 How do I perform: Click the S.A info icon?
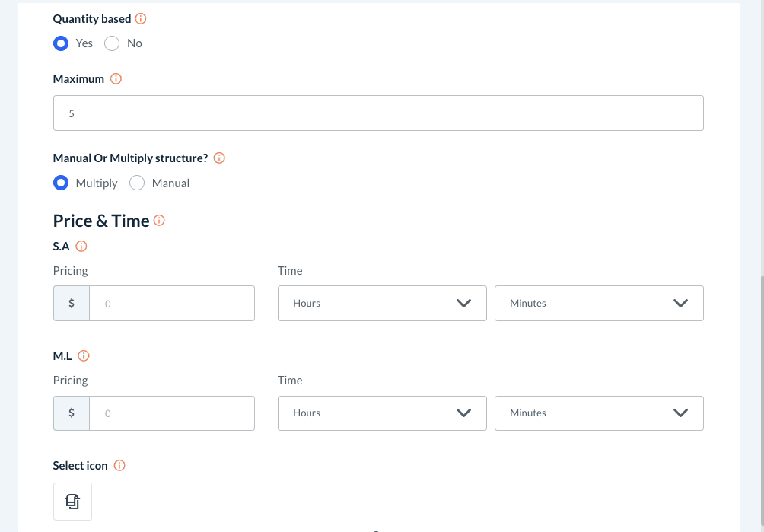(81, 246)
